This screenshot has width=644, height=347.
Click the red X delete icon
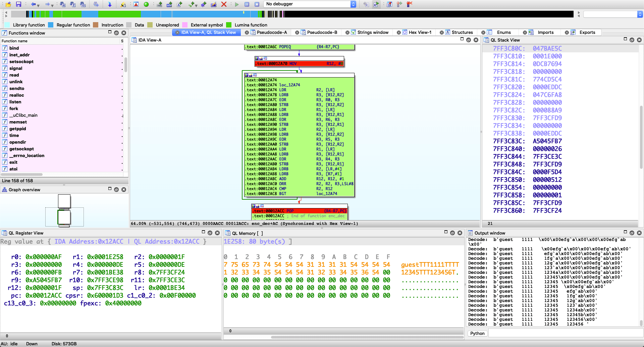coord(224,4)
